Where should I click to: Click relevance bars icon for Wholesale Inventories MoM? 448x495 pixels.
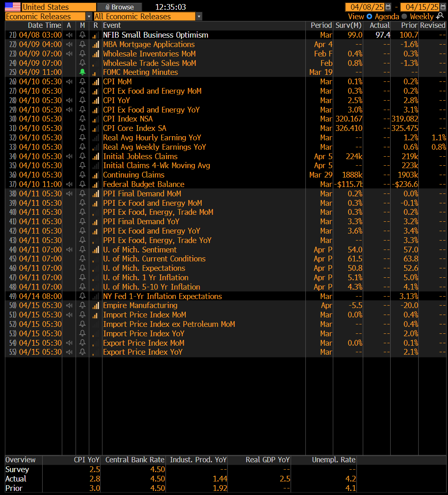(96, 54)
